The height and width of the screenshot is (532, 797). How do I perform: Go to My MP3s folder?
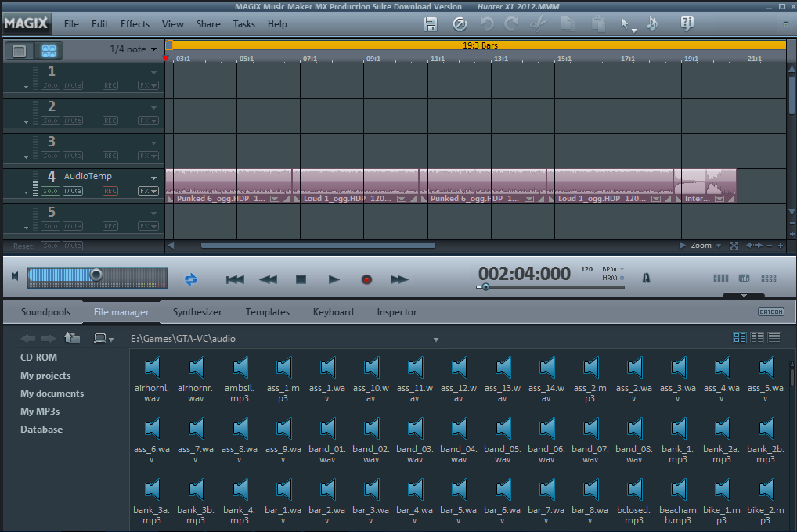tap(40, 411)
